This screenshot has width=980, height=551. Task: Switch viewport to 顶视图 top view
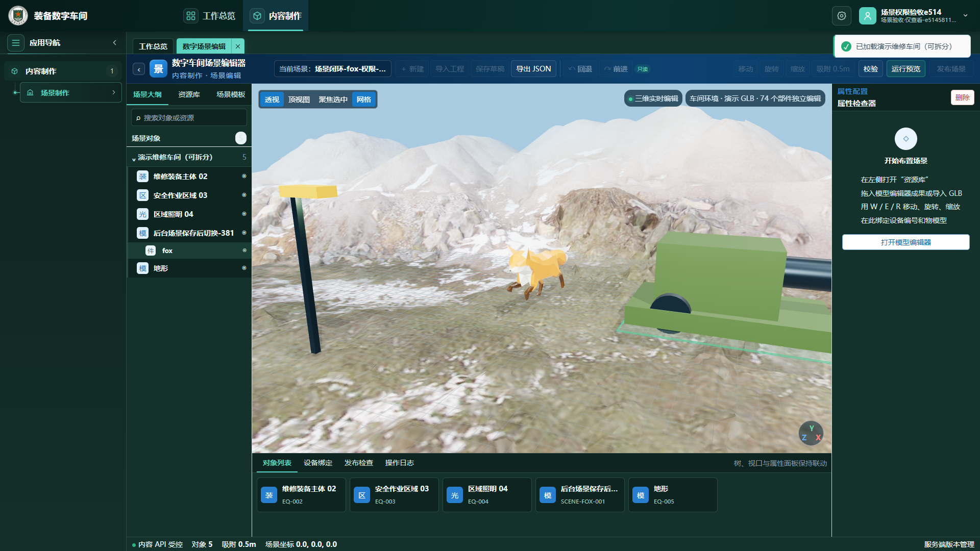pyautogui.click(x=299, y=99)
